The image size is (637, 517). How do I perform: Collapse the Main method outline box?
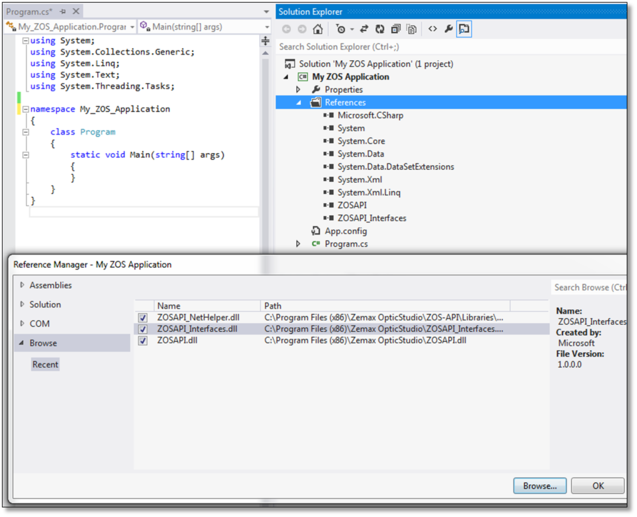[26, 155]
